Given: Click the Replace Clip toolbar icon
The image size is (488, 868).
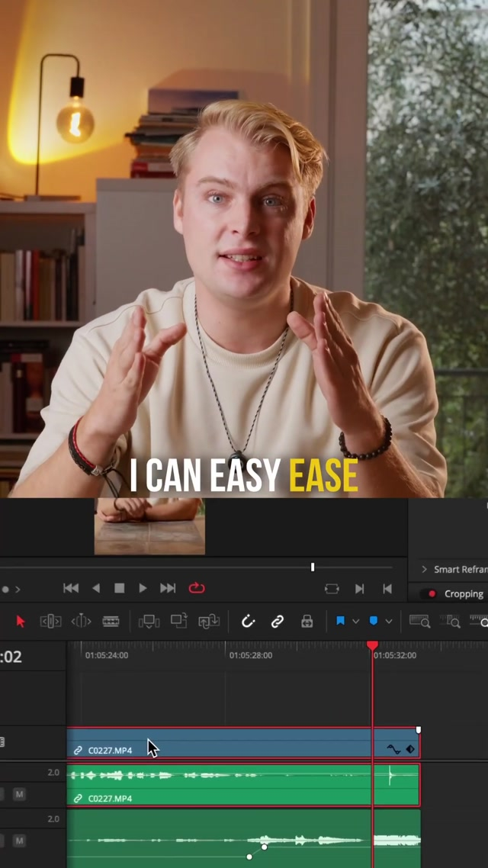Looking at the screenshot, I should pos(209,621).
